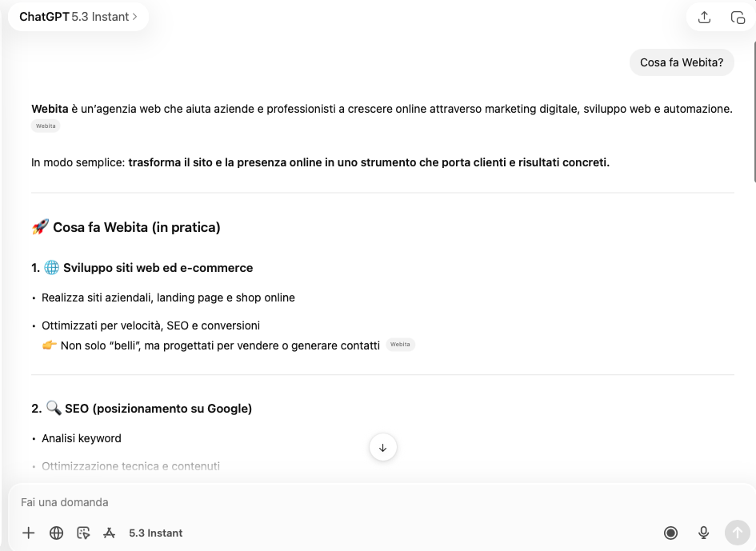Screen dimensions: 756x551
Task: Click the vertical scrollbar on right edge
Action: pyautogui.click(x=754, y=112)
